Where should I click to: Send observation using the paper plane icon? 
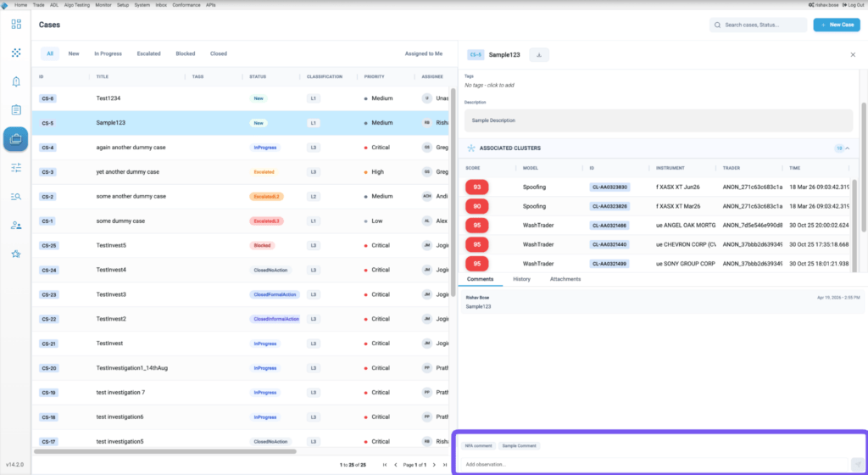[x=857, y=465]
